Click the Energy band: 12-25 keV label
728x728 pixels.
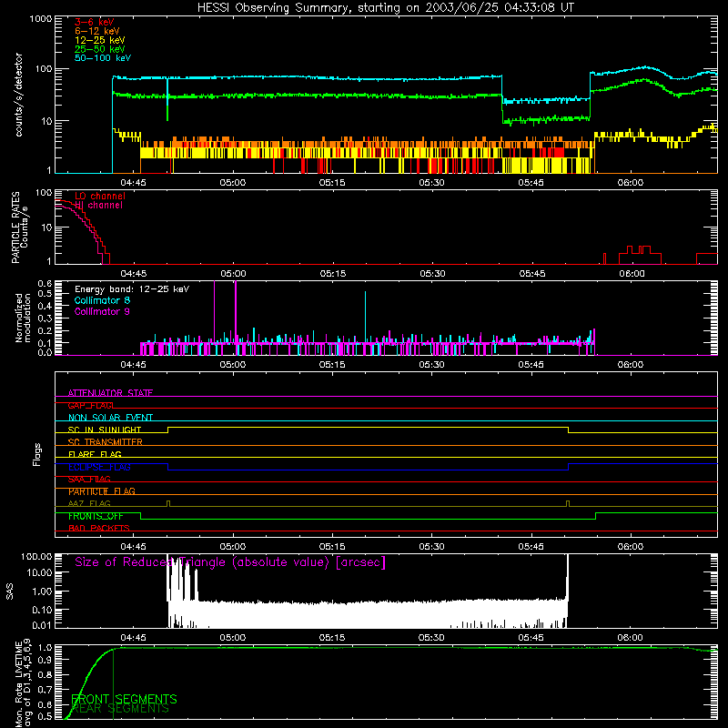[x=132, y=289]
